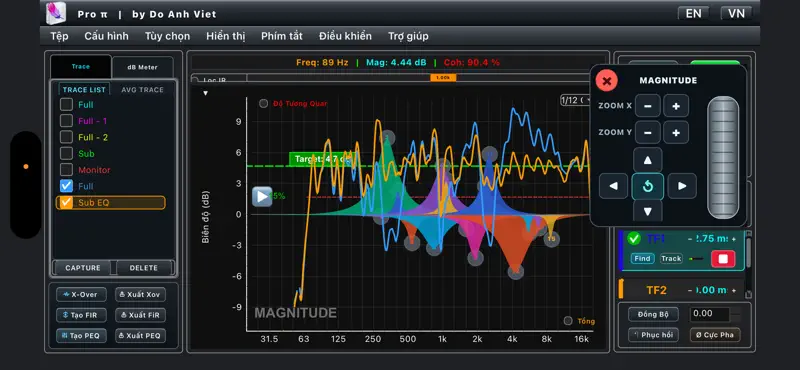Click the small white triangle at graph's top-left corner
The image size is (800, 370).
tap(206, 93)
